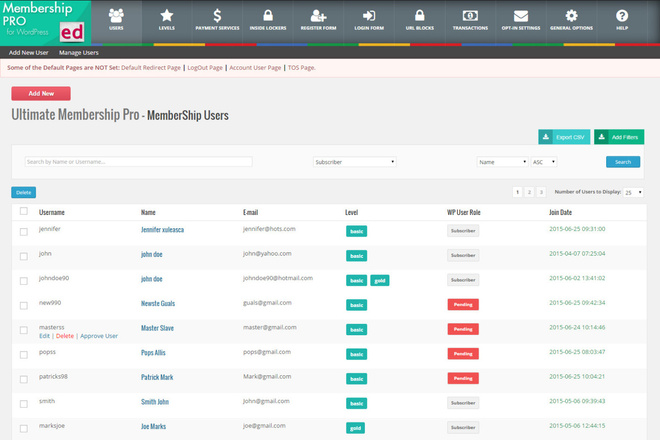Open Master Slave name link

click(157, 328)
